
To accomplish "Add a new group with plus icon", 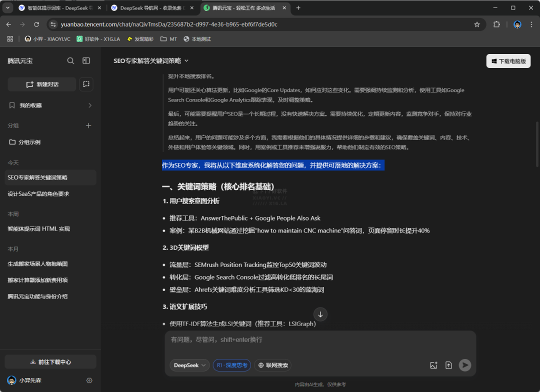I will pos(88,125).
